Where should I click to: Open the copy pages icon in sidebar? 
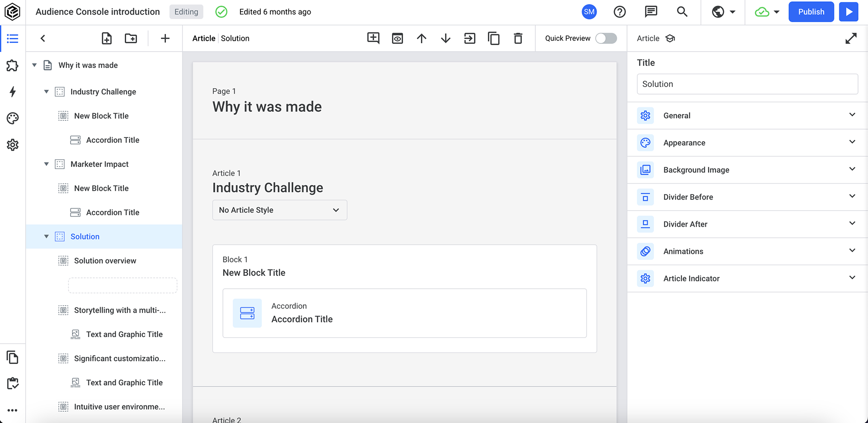click(13, 357)
